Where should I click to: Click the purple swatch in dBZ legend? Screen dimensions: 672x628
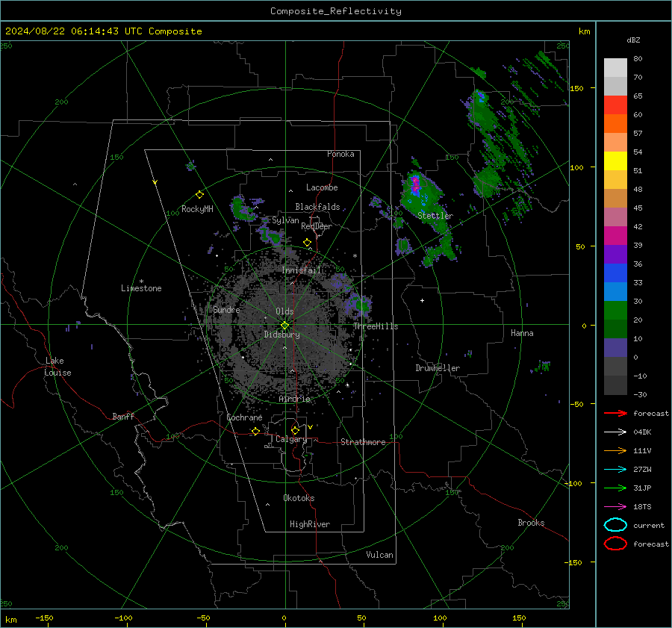click(x=615, y=255)
